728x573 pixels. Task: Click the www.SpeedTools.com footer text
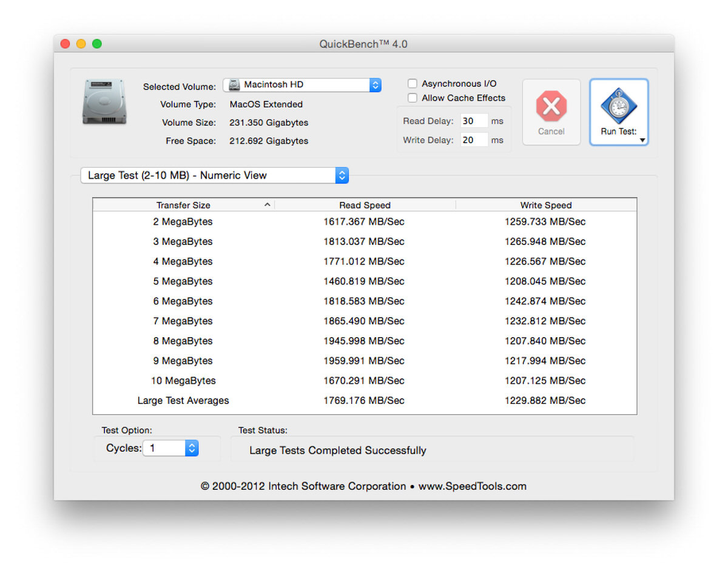473,486
